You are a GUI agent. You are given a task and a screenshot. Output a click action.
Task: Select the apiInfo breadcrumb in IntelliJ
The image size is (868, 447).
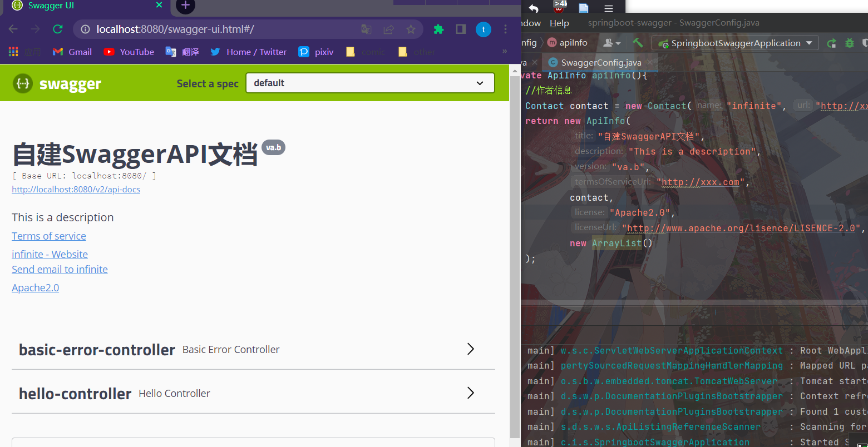(x=568, y=43)
